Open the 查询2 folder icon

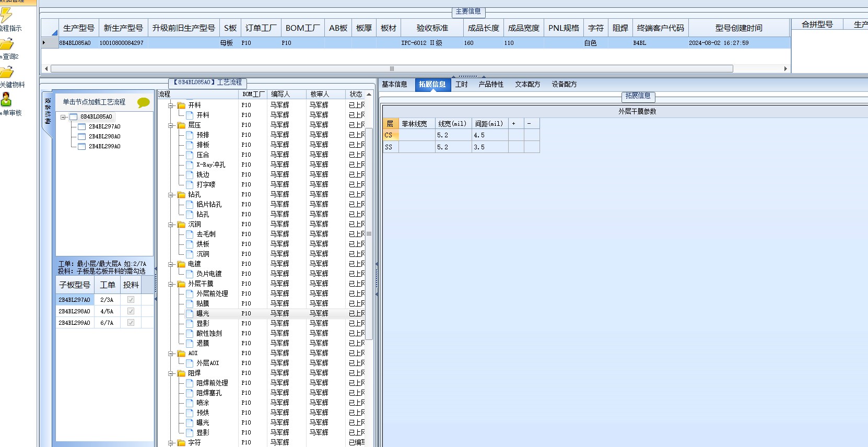6,44
